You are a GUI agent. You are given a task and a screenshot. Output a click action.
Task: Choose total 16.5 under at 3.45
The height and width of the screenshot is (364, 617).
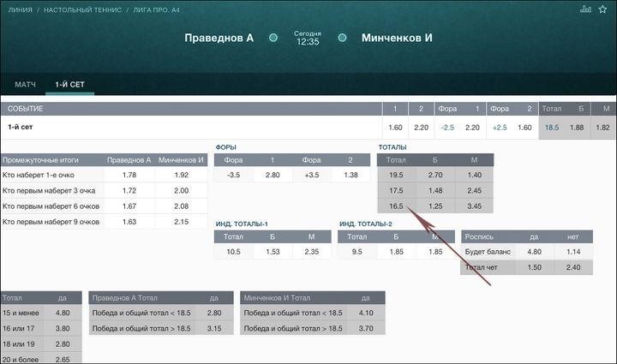pyautogui.click(x=474, y=206)
